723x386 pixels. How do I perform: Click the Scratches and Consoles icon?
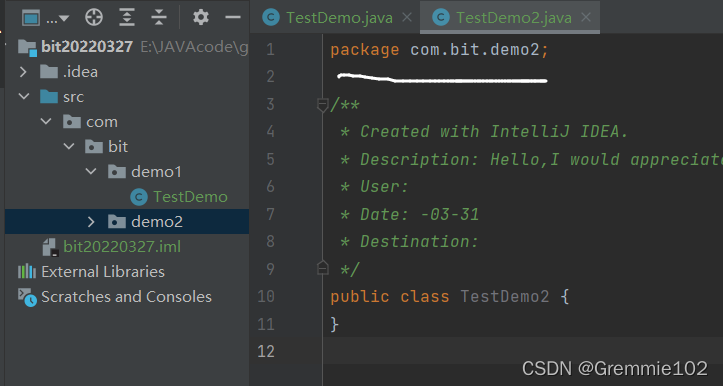pos(27,297)
